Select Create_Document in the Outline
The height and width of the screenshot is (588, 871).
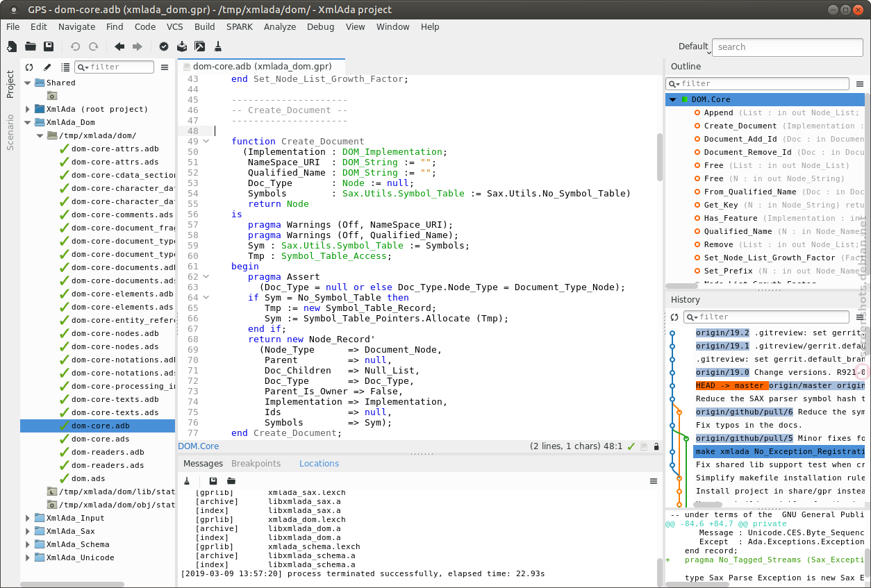[x=740, y=126]
